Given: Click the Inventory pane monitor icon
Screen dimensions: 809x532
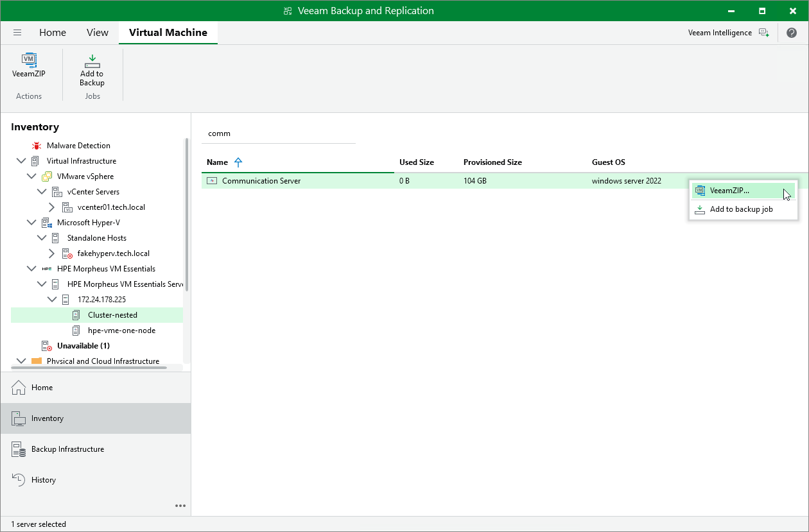Looking at the screenshot, I should click(x=18, y=418).
